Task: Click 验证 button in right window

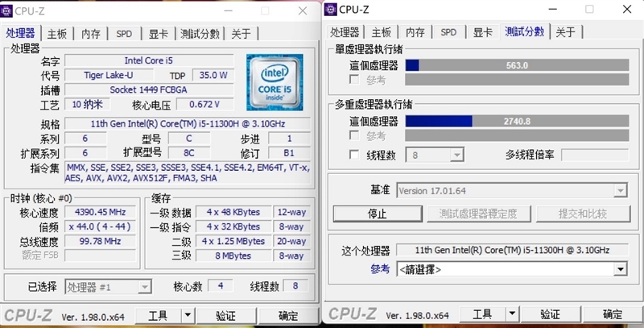Action: [551, 314]
